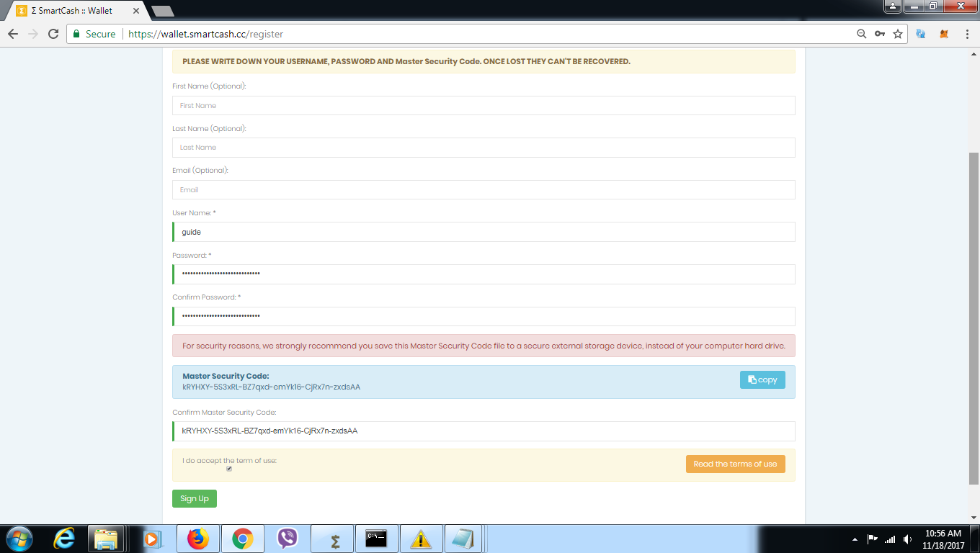Open the zoom magnifier icon in address bar
Screen dimensions: 980x553
tap(861, 34)
